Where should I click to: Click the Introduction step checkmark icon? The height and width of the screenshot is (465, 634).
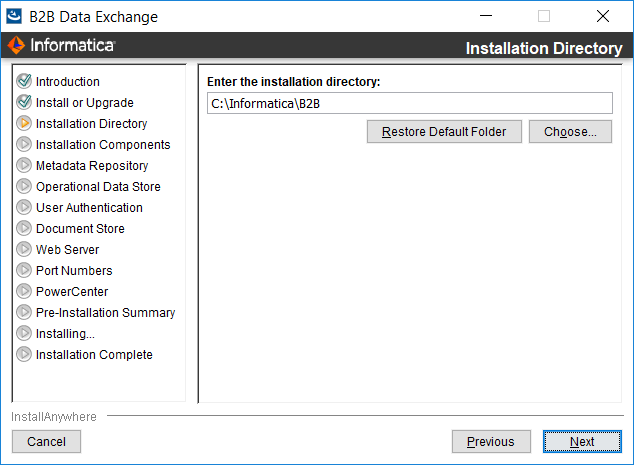coord(24,81)
